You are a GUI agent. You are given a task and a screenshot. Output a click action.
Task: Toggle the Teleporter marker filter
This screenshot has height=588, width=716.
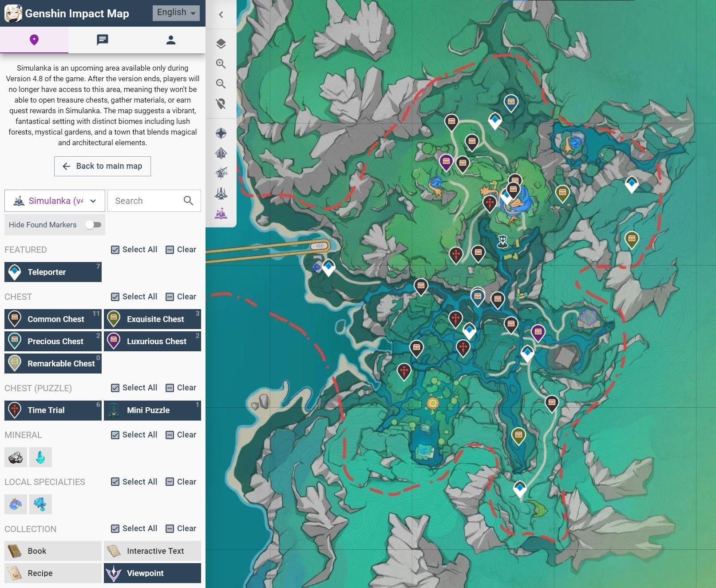(53, 272)
